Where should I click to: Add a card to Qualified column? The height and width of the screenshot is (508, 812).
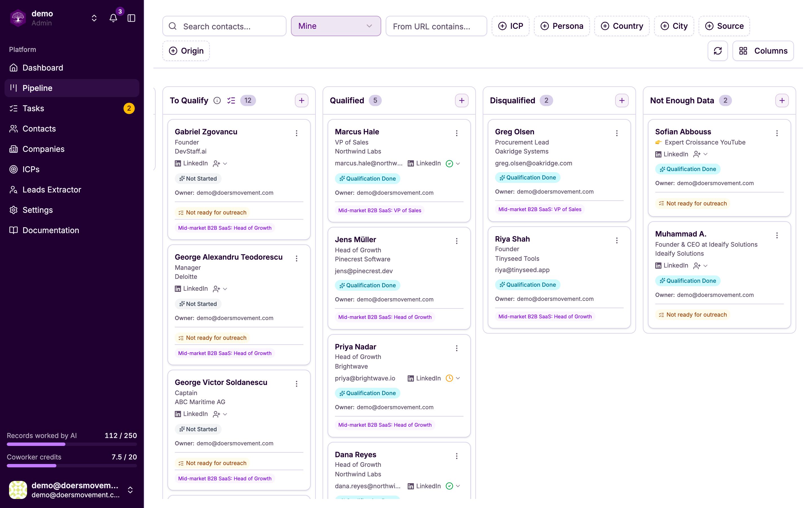[462, 100]
